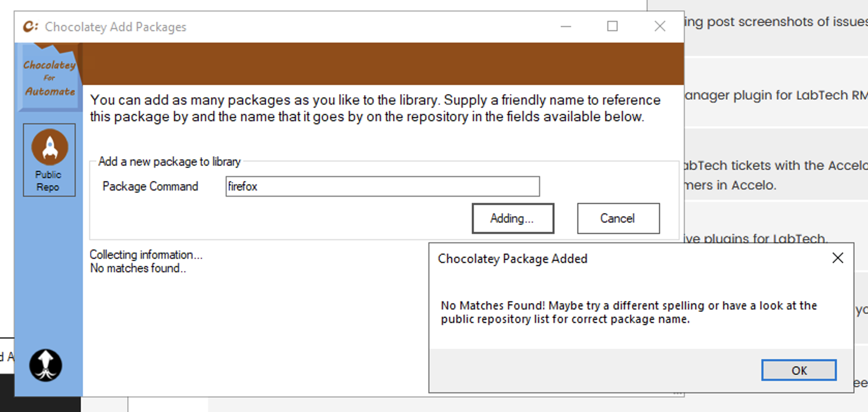The height and width of the screenshot is (412, 868).
Task: Click the Chocolatey title bar icon
Action: (x=31, y=26)
